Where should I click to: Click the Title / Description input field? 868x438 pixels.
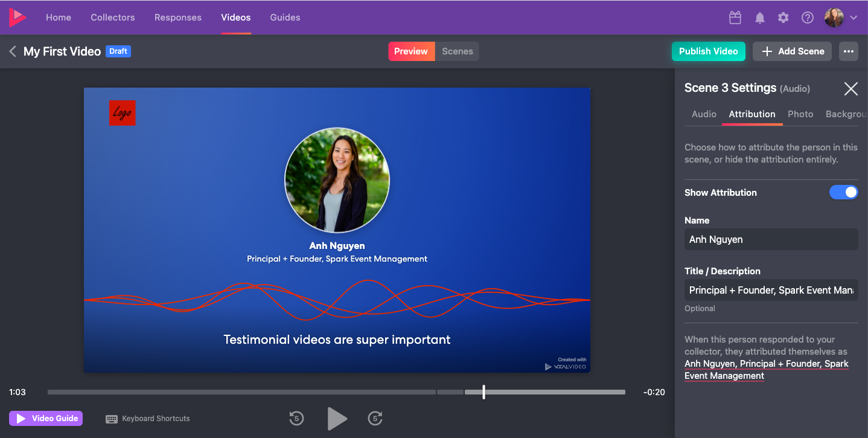771,290
